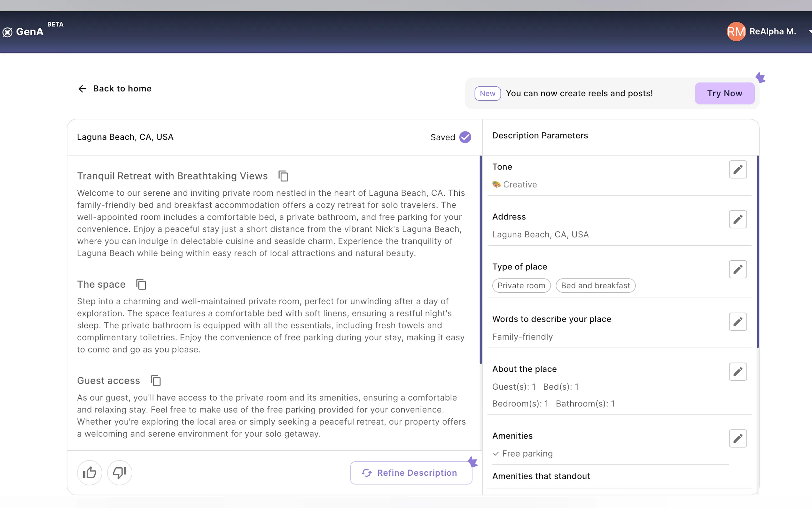Edit the Tone parameter

click(738, 169)
